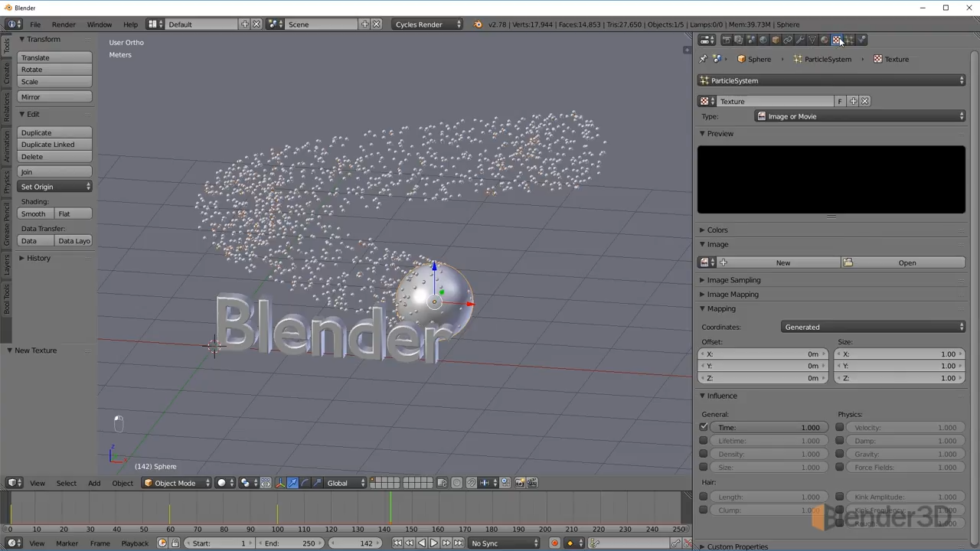Image resolution: width=980 pixels, height=551 pixels.
Task: Toggle the pin ID icon in properties header
Action: [x=704, y=59]
